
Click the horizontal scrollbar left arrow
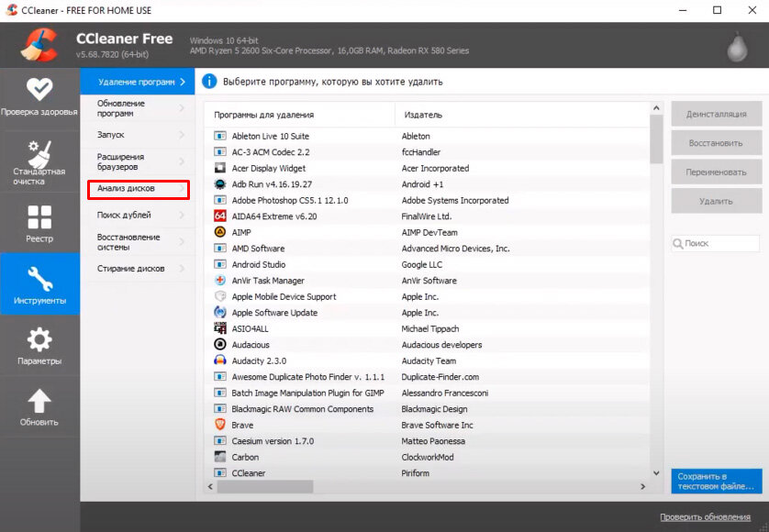pyautogui.click(x=210, y=486)
